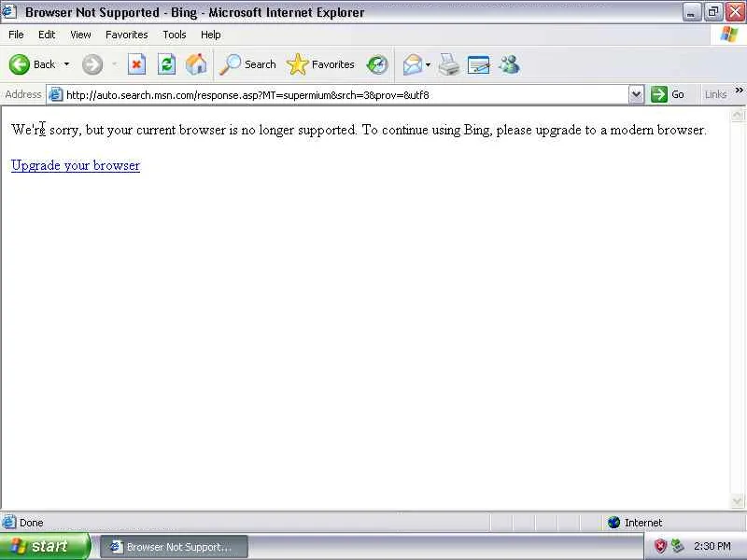Click the network connection tray icon
The width and height of the screenshot is (747, 560).
[x=678, y=546]
